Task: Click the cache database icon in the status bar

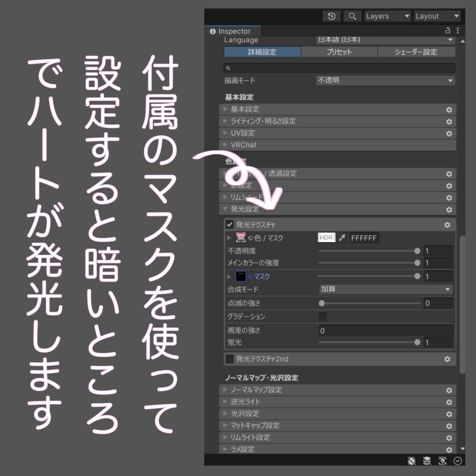Action: (x=427, y=461)
